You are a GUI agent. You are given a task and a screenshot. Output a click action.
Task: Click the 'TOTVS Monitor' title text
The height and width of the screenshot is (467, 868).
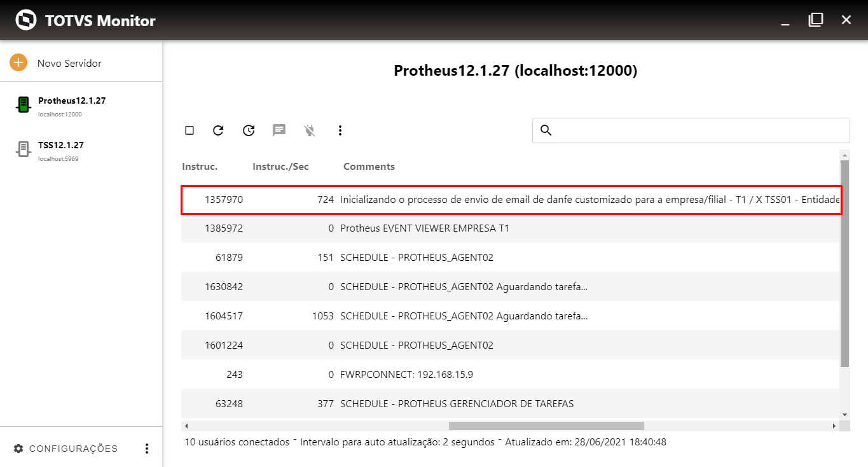[x=100, y=21]
